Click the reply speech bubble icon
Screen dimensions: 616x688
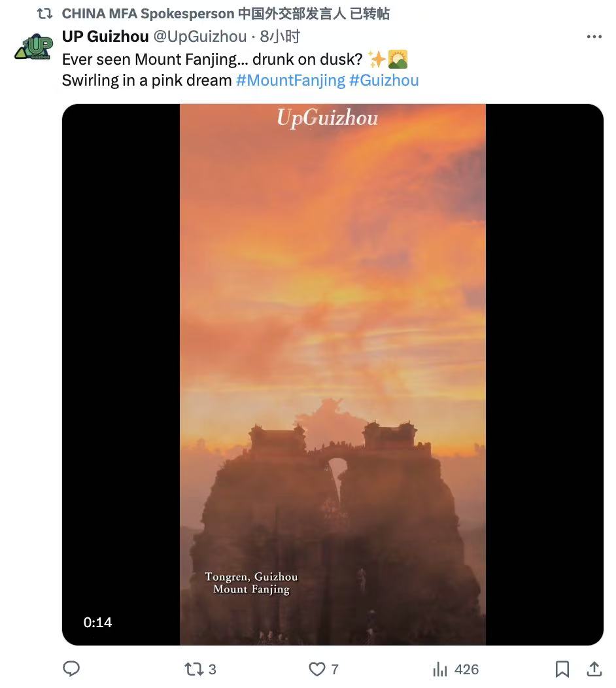click(x=71, y=668)
